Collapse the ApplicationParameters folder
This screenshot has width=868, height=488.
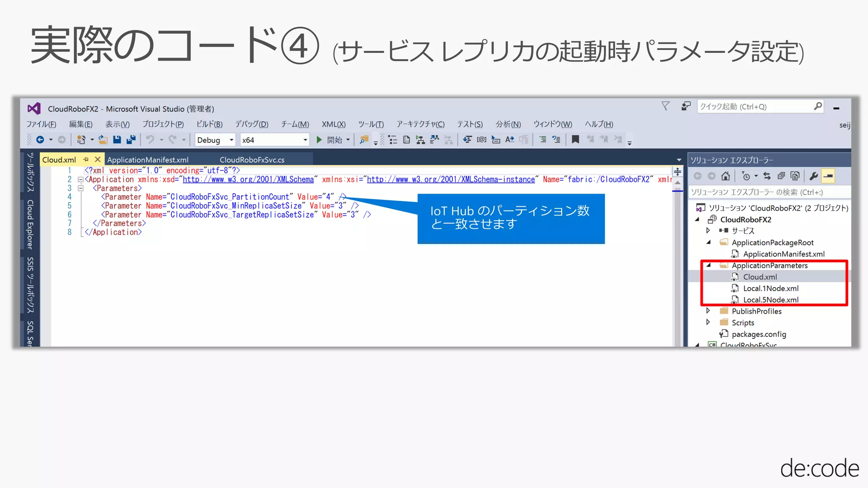(x=708, y=265)
